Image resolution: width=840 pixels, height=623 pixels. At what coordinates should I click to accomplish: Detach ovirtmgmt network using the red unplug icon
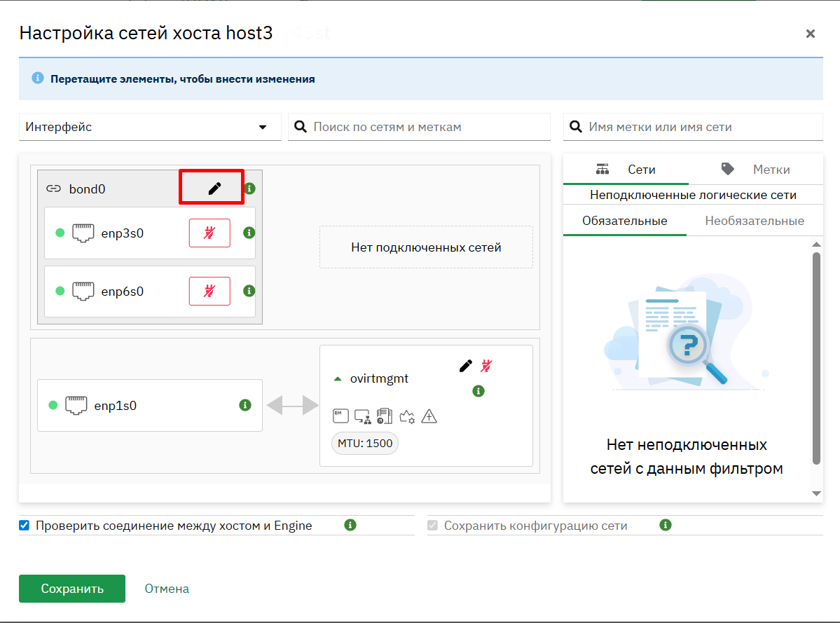(486, 366)
